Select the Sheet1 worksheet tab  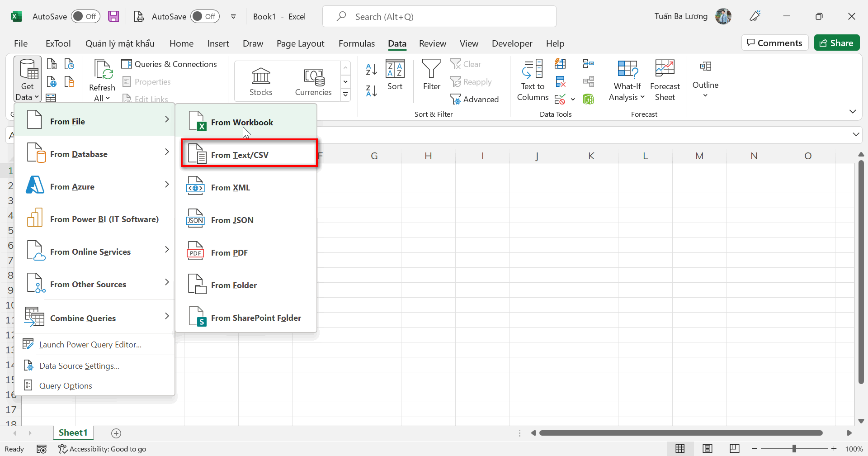(73, 432)
